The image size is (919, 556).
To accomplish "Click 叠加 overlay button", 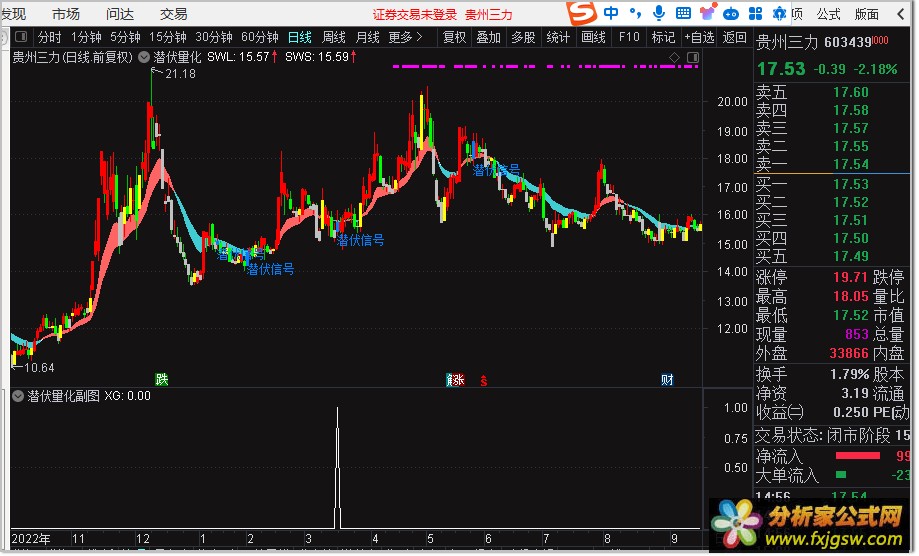I will pos(488,37).
